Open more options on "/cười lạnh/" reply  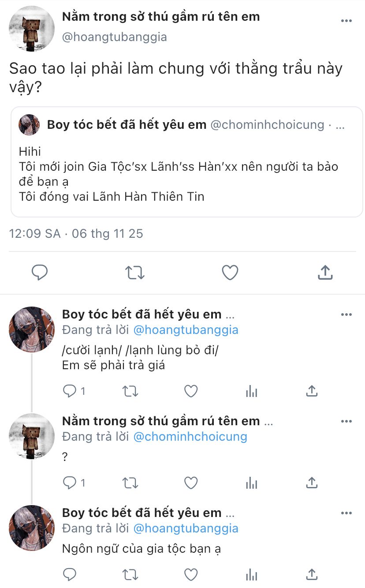[x=346, y=315]
